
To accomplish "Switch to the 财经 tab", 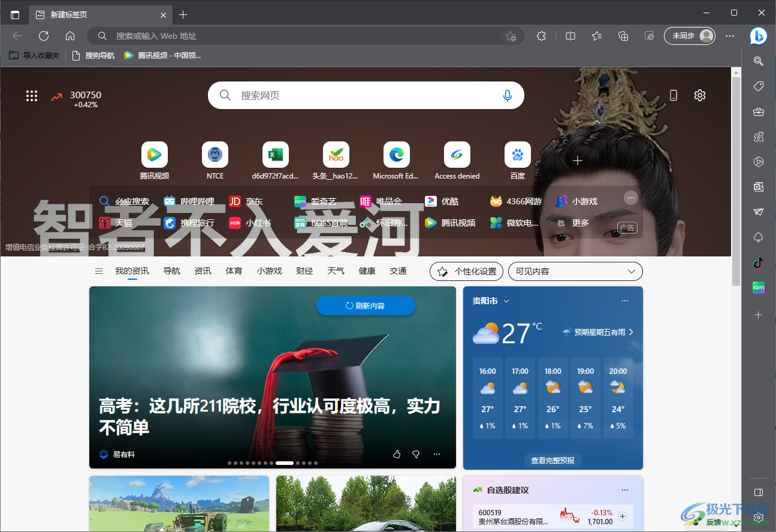I will (304, 271).
